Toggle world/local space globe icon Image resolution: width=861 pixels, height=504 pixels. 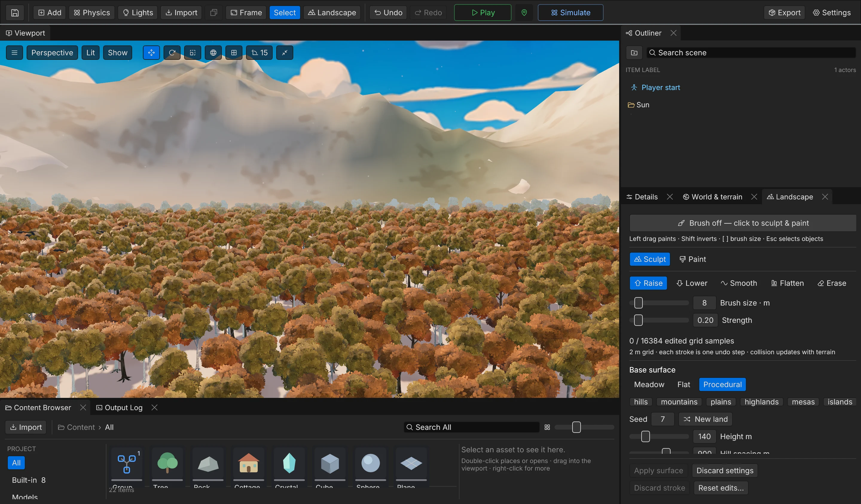click(x=213, y=53)
